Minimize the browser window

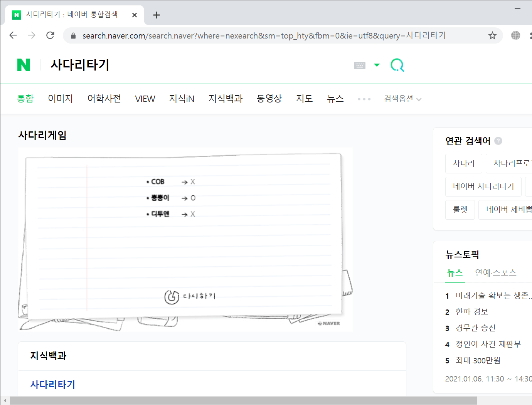(x=518, y=8)
